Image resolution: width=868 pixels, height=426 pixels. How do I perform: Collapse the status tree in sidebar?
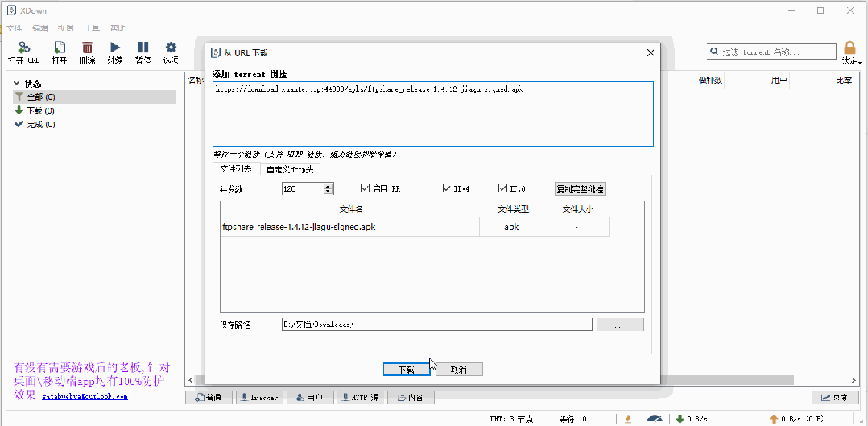click(x=17, y=83)
